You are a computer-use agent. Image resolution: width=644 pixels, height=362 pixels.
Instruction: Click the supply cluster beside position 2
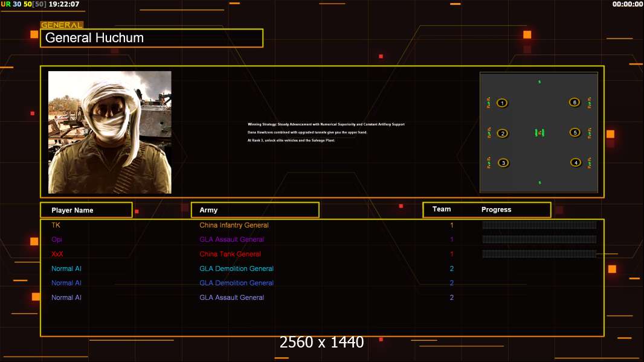[489, 132]
